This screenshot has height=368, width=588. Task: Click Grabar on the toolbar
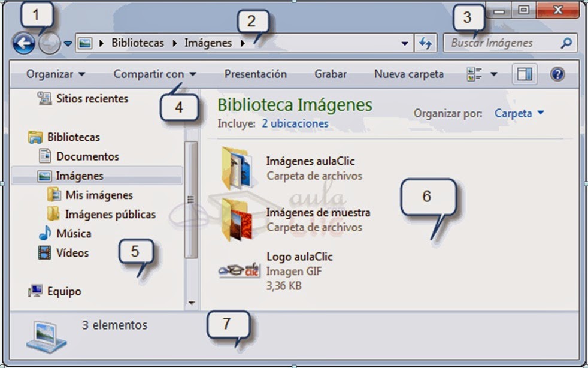pos(330,74)
